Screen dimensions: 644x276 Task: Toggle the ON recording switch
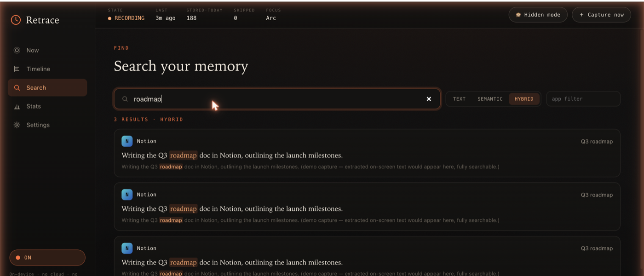[x=47, y=258]
